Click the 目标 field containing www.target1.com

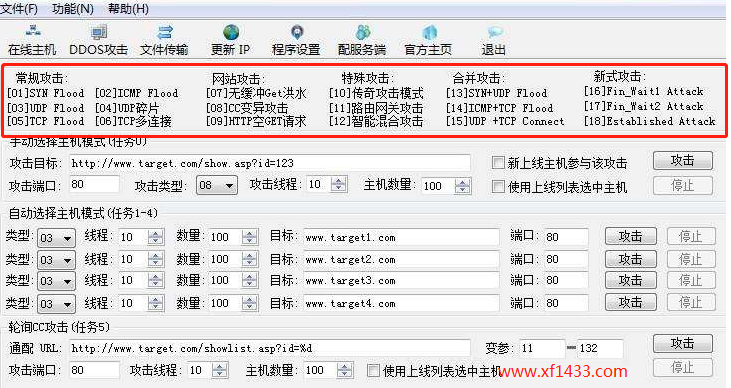(401, 237)
